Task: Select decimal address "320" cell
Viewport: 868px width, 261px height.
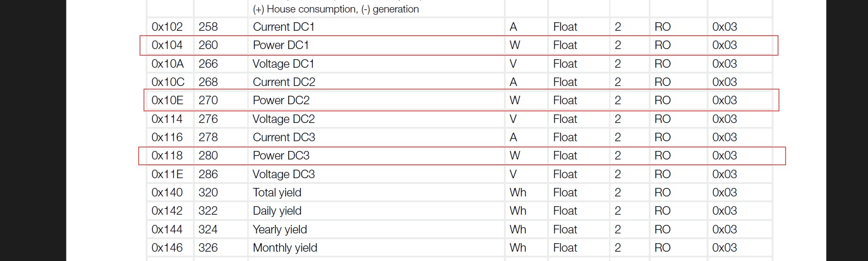Action: pyautogui.click(x=208, y=193)
